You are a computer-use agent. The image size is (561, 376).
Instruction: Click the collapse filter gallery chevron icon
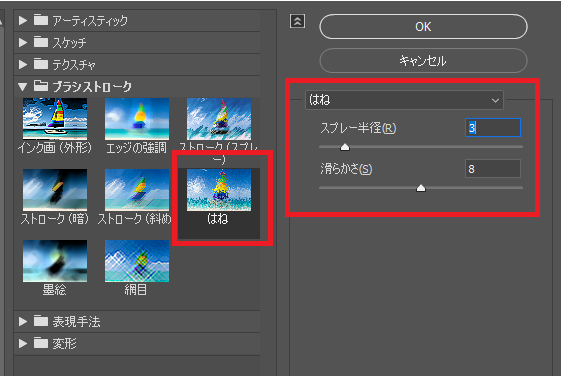click(x=297, y=21)
